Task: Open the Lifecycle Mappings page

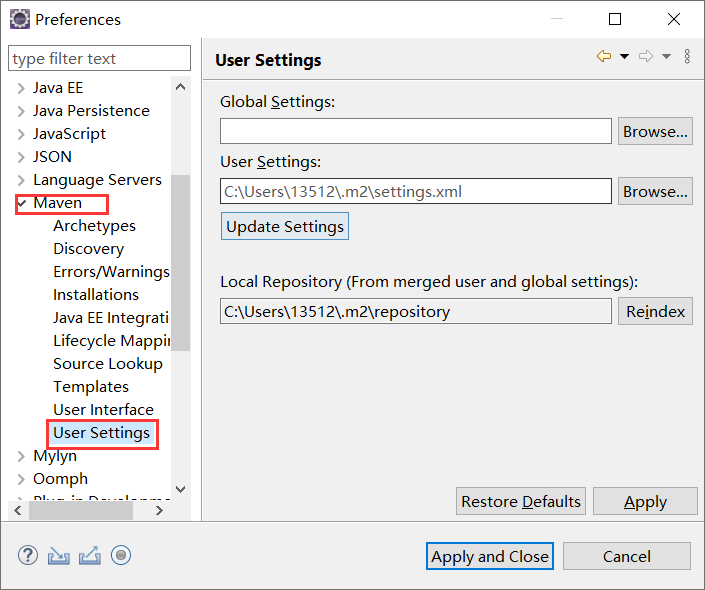Action: tap(112, 341)
